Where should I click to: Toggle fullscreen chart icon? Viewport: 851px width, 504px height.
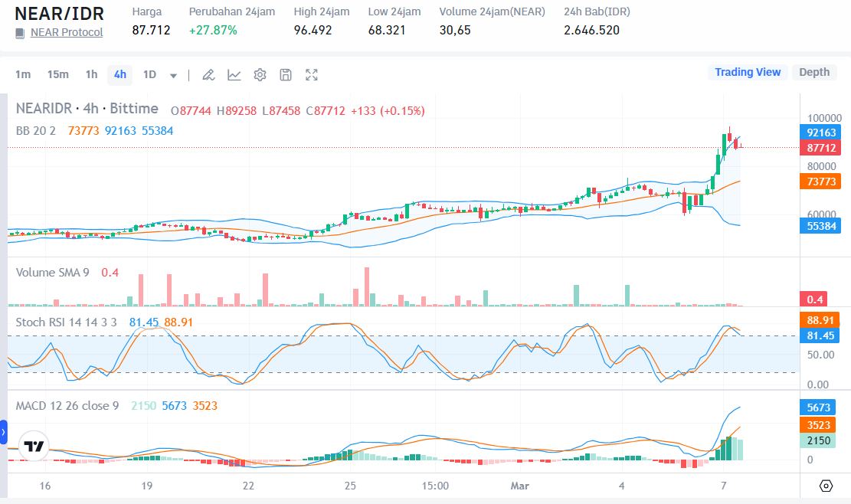point(312,75)
